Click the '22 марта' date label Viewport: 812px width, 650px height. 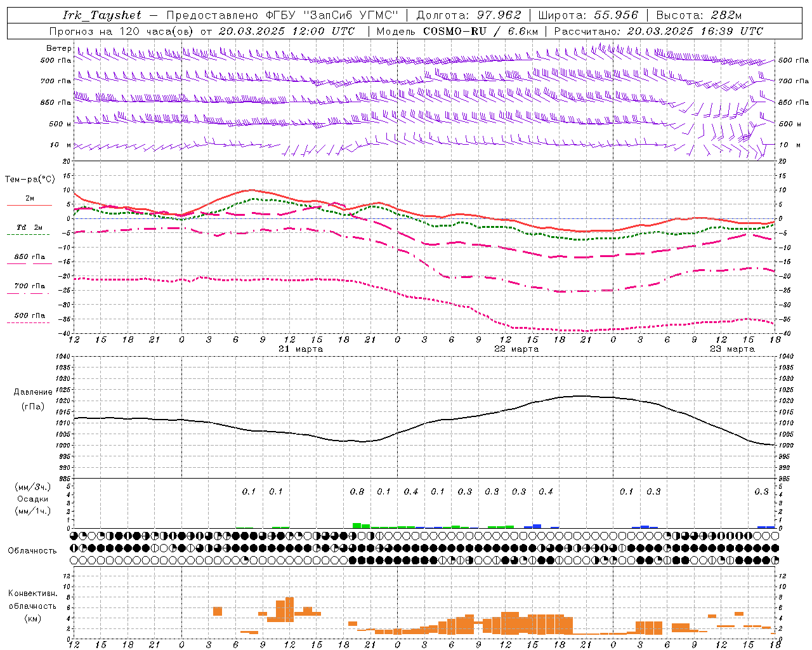coord(516,349)
